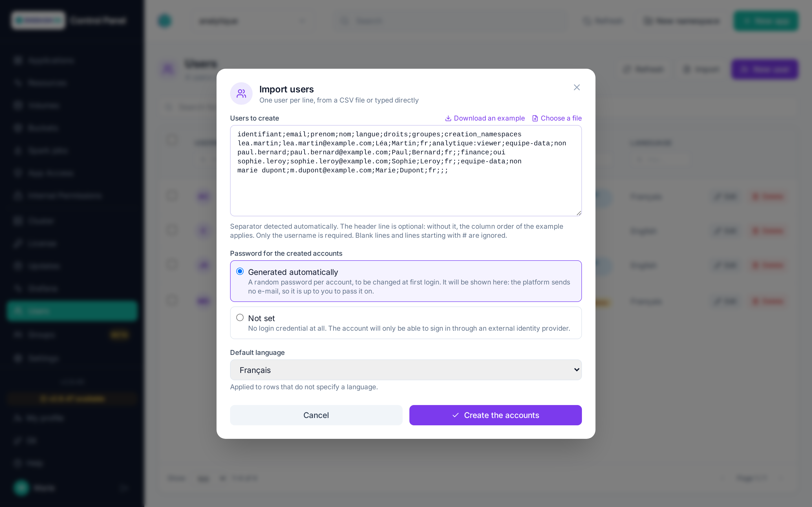
Task: Click the Users item in the sidebar
Action: (x=72, y=311)
